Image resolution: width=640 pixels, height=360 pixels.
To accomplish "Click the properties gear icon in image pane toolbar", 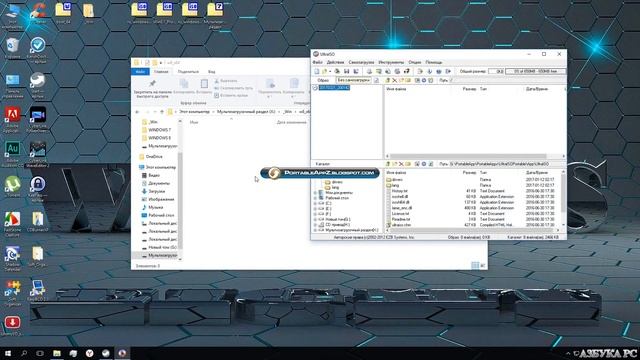I will point(424,80).
